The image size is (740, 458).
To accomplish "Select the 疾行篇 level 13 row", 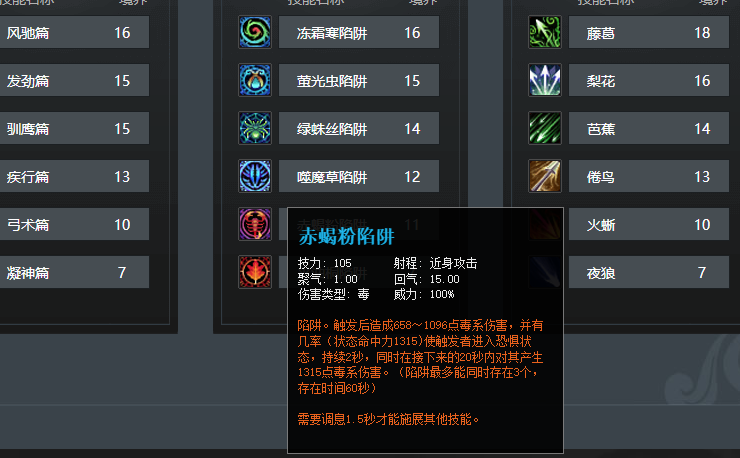I will pos(75,176).
